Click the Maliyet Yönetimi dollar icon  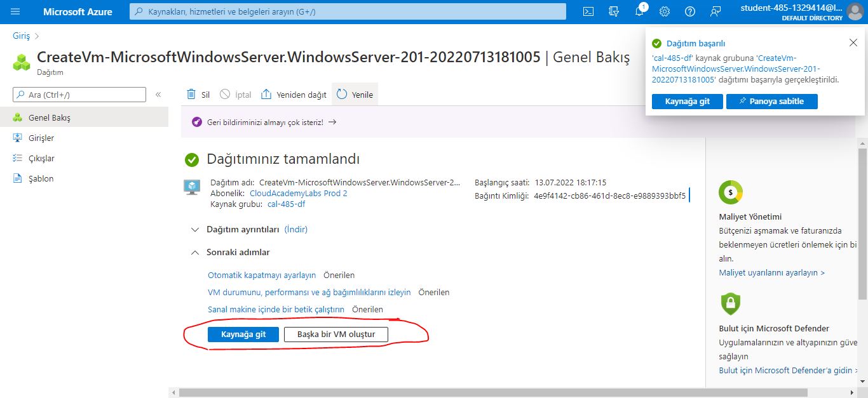[731, 192]
